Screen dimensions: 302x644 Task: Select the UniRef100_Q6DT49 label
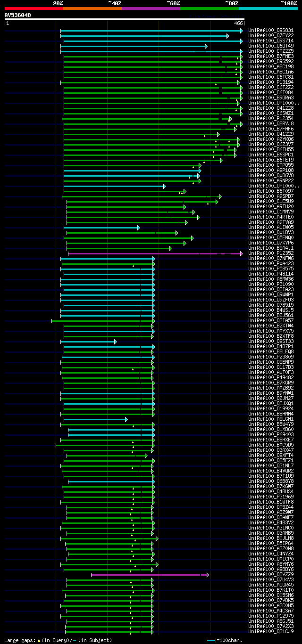coord(271,46)
